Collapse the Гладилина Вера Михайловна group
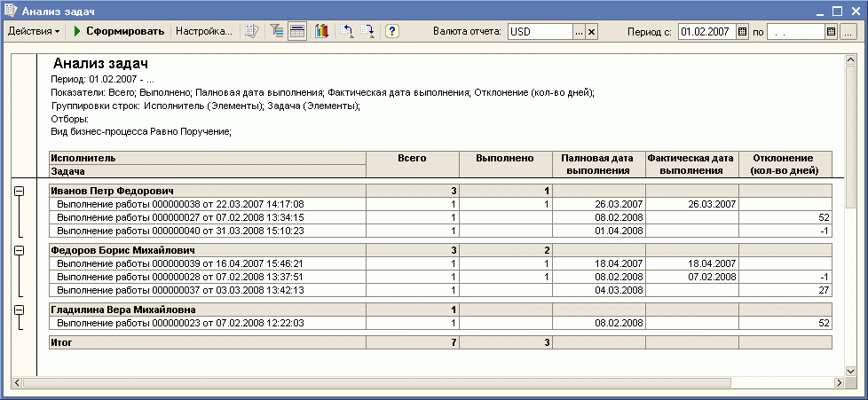 click(x=20, y=310)
